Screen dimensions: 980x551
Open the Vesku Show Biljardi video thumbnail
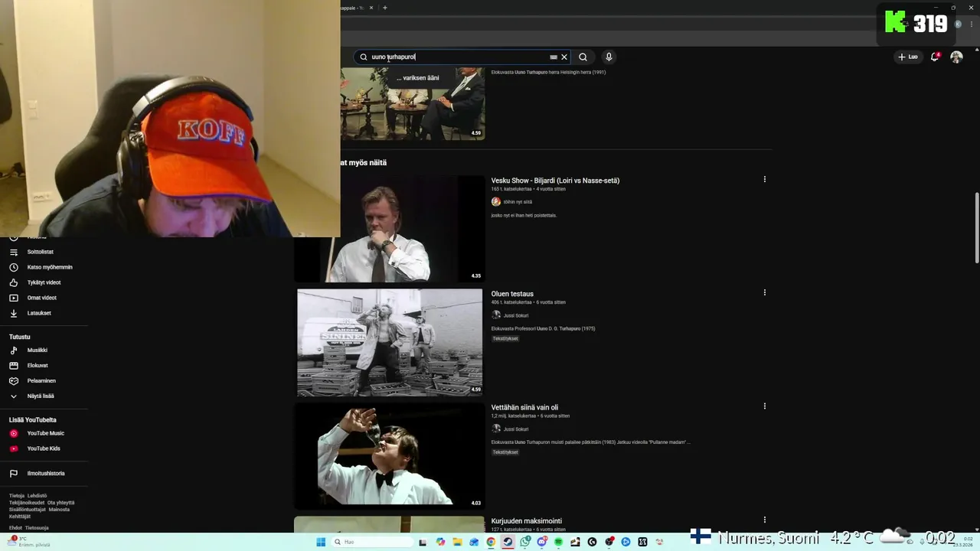390,229
